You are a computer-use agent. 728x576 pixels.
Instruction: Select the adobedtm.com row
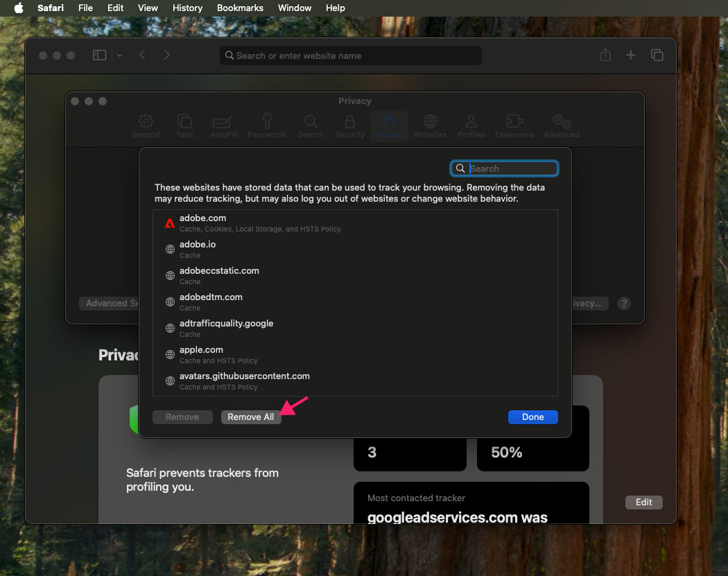(x=355, y=302)
